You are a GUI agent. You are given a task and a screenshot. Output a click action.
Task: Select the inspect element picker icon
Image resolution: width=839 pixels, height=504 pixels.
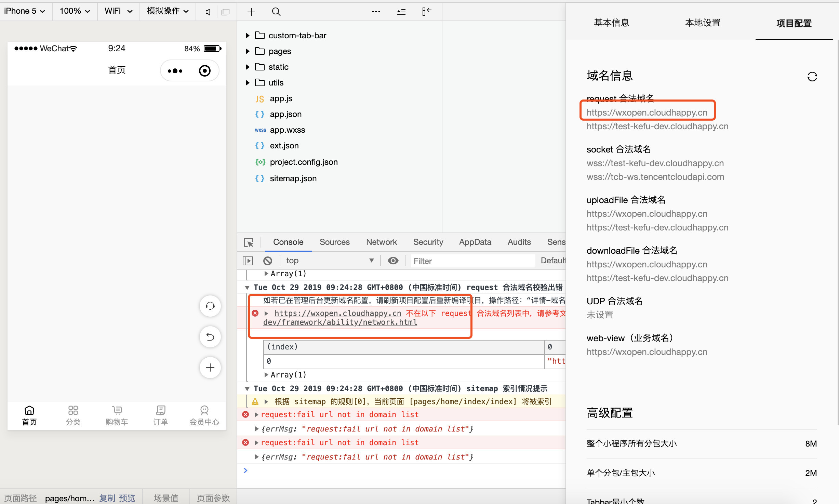click(x=249, y=242)
